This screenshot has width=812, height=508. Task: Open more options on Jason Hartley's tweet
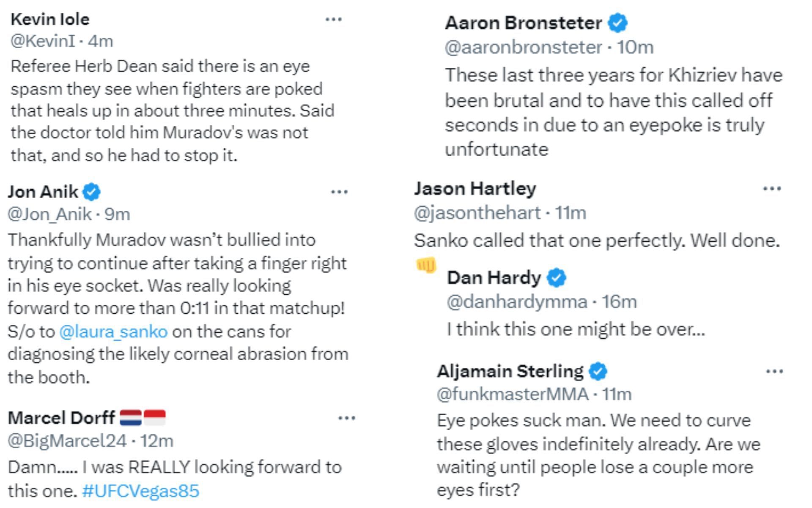772,189
